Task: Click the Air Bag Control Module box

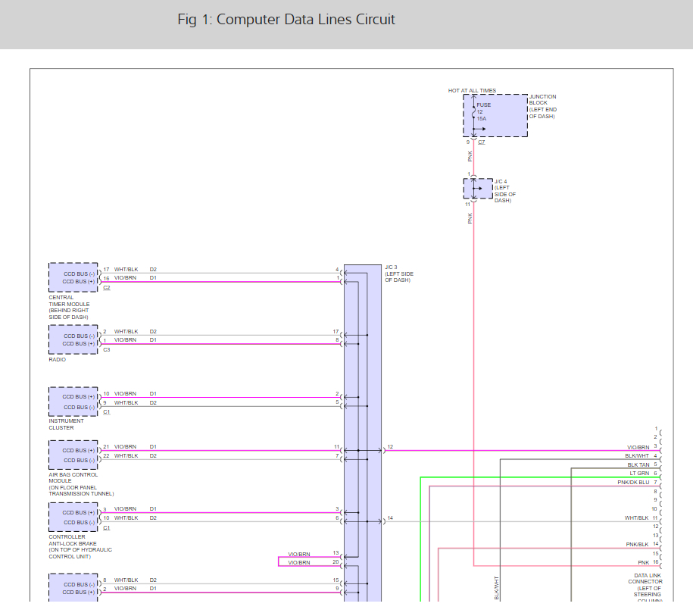Action: [x=73, y=455]
